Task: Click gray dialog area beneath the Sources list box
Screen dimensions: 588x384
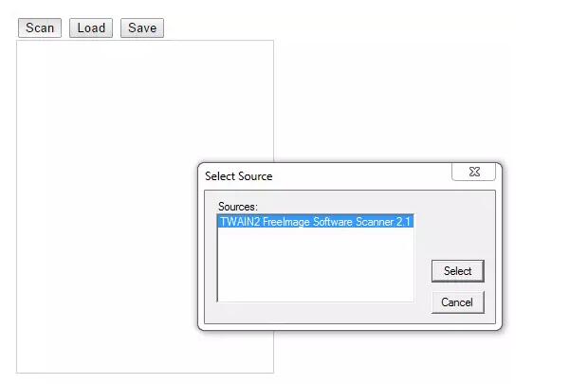Action: pyautogui.click(x=316, y=313)
